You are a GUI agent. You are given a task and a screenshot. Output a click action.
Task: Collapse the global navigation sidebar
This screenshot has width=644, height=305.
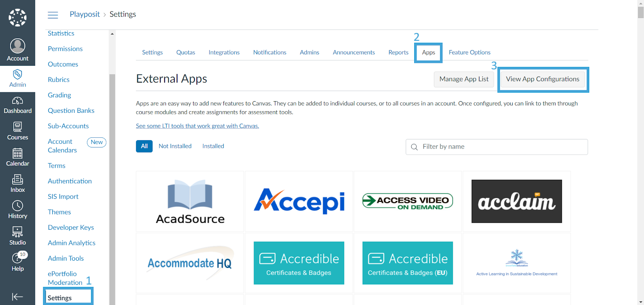(17, 297)
